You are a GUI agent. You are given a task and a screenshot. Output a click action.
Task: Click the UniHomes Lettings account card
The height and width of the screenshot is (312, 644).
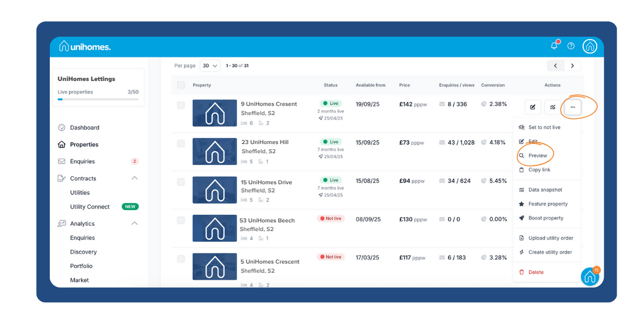click(98, 87)
